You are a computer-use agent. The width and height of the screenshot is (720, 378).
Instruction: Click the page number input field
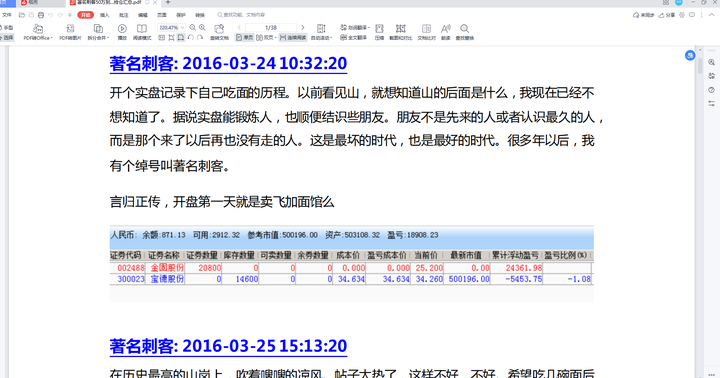tap(271, 28)
